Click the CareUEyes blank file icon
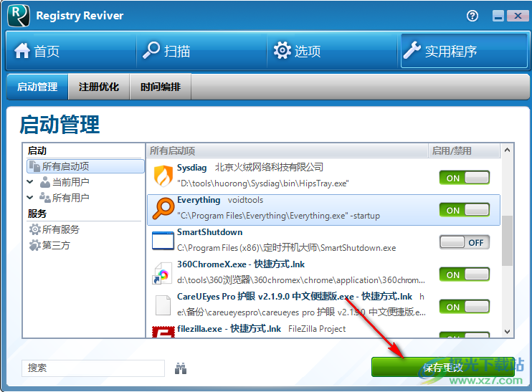Viewport: 532px width, 392px height. pos(163,305)
